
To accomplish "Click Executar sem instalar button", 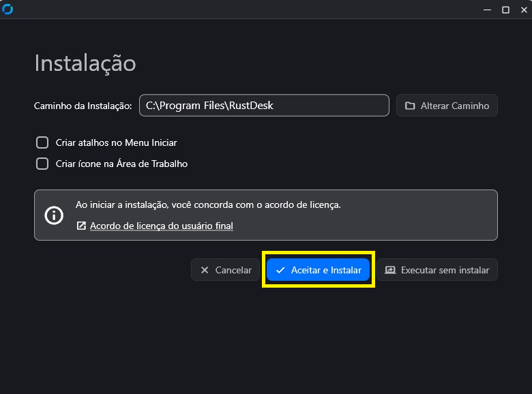I will click(437, 270).
